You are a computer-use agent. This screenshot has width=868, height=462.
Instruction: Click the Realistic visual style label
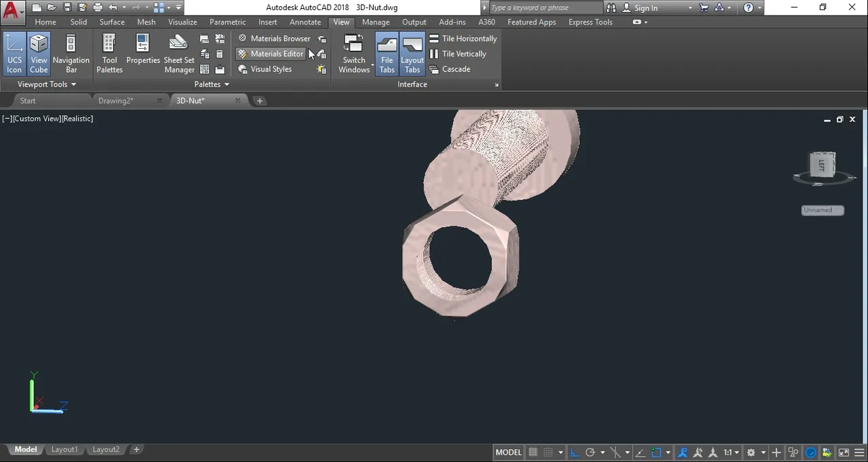(77, 119)
